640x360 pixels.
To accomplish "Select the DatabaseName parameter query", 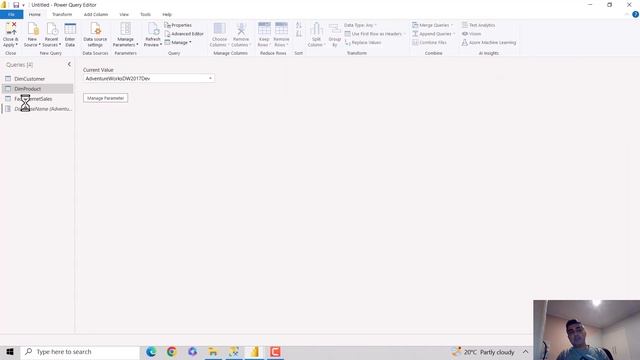I will [x=38, y=109].
